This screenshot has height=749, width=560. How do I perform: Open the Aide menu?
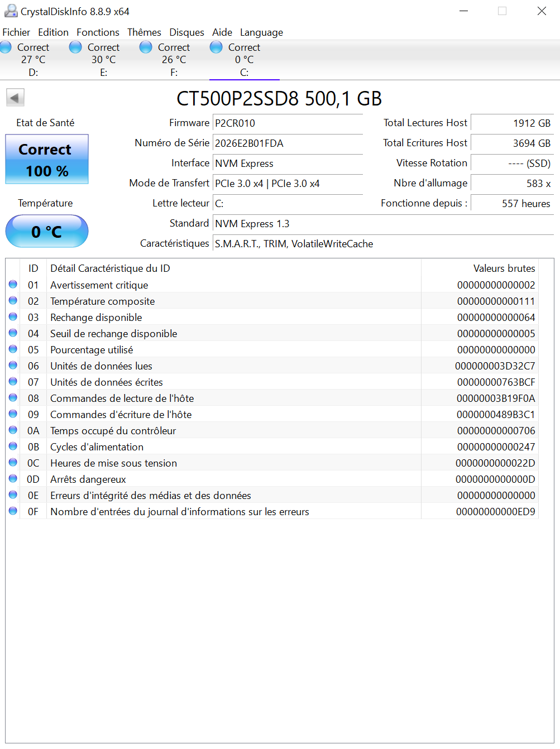point(222,32)
